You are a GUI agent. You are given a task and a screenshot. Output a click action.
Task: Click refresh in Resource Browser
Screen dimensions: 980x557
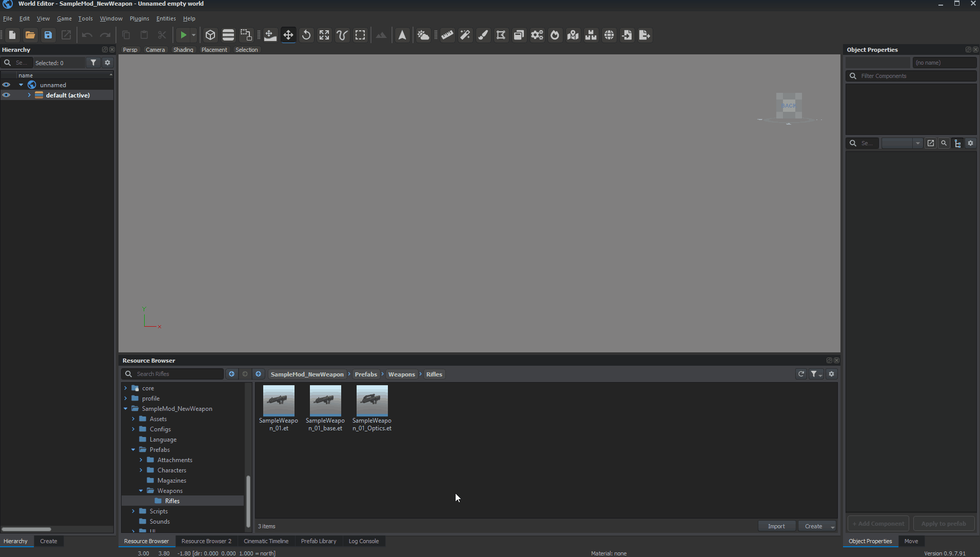pos(801,374)
